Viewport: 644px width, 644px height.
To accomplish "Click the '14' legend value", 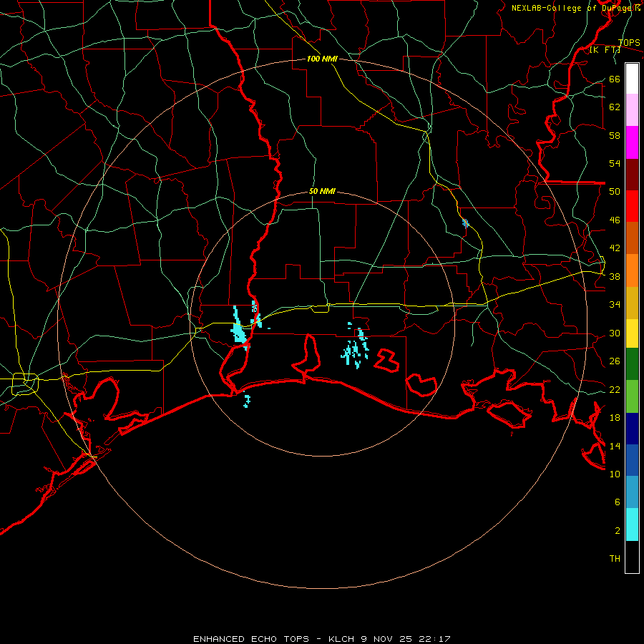I will [615, 446].
